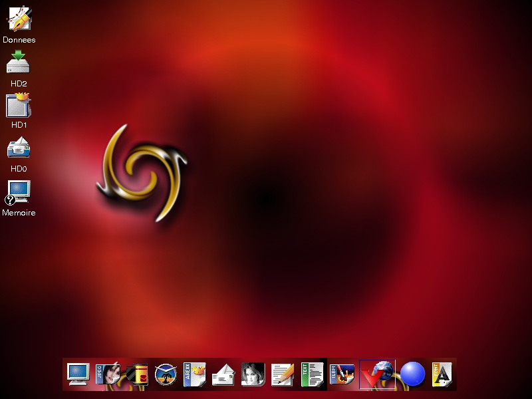This screenshot has height=399, width=532.
Task: Open the HD1 drive icon
Action: tap(19, 106)
